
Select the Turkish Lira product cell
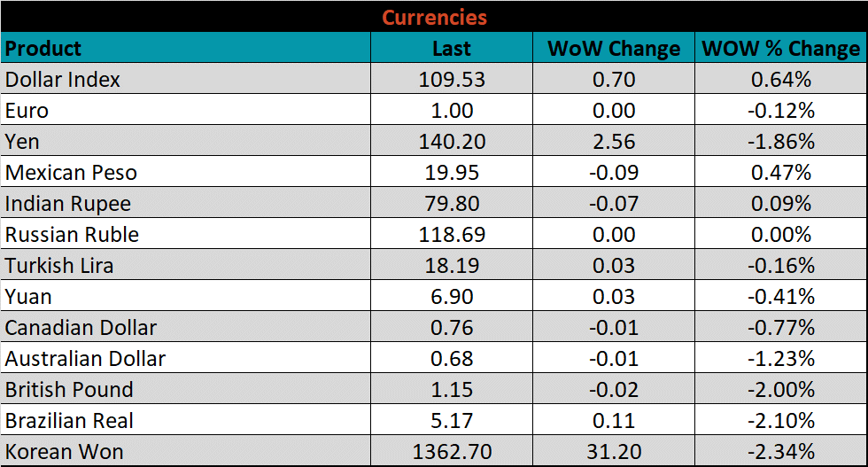[x=59, y=266]
